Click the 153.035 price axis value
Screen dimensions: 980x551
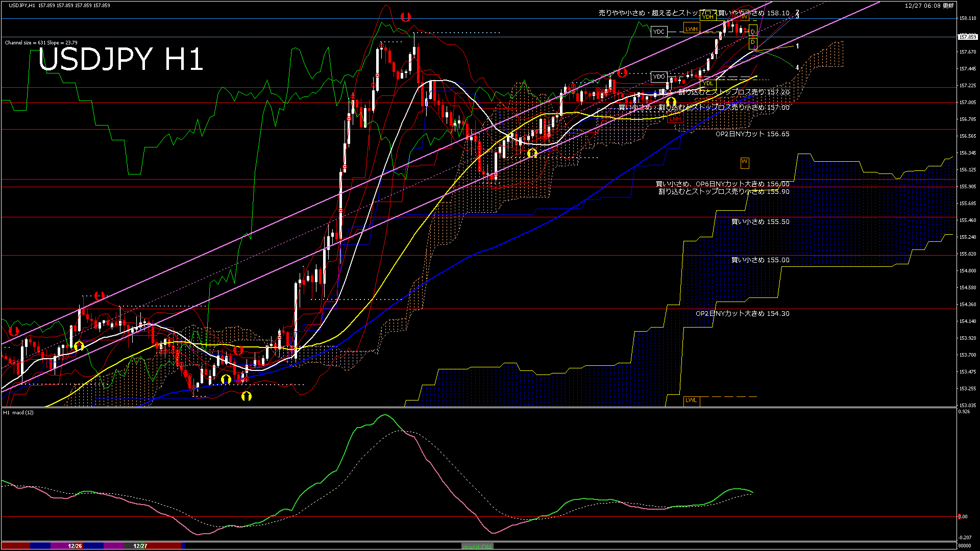pyautogui.click(x=968, y=406)
